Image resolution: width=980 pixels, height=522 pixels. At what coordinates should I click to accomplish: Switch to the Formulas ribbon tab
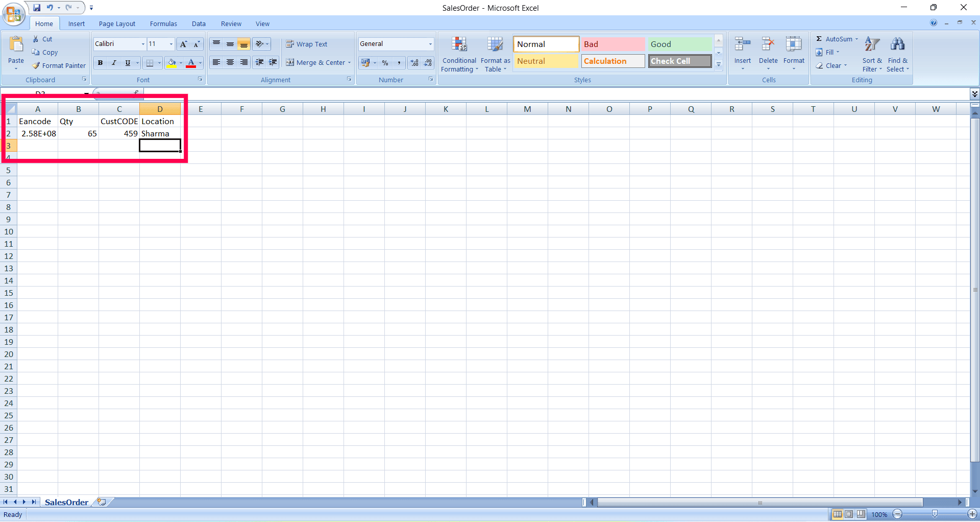click(x=163, y=23)
